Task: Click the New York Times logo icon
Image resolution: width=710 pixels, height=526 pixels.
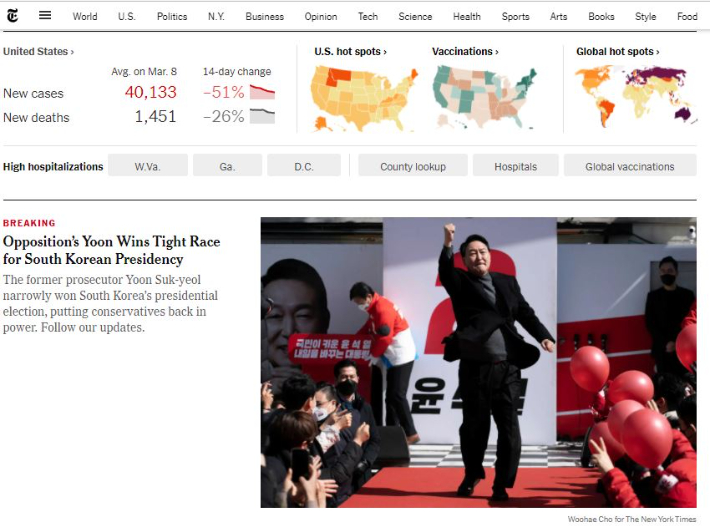Action: (13, 16)
